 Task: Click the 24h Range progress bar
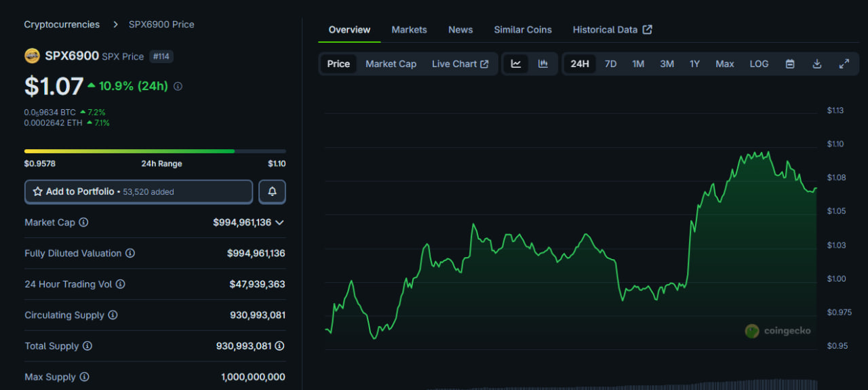click(155, 151)
